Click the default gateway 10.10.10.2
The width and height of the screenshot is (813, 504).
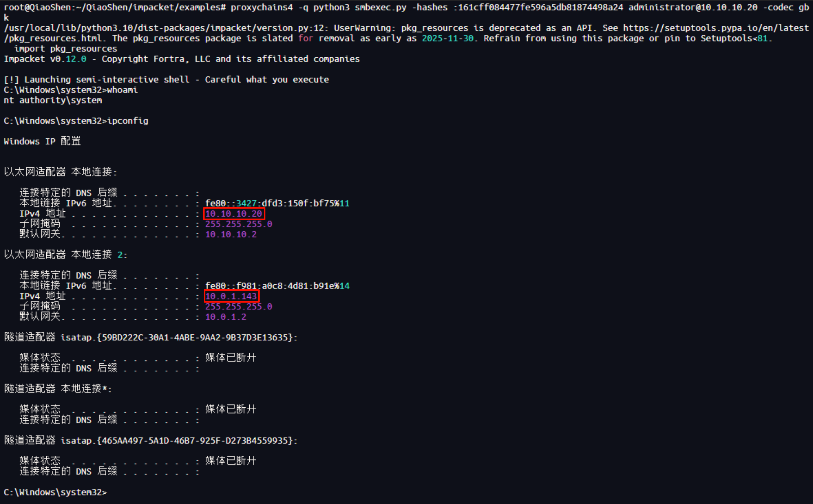[231, 234]
